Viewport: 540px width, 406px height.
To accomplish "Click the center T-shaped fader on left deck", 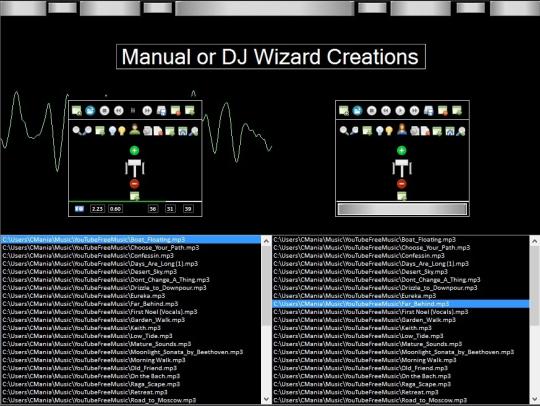I will [x=135, y=167].
